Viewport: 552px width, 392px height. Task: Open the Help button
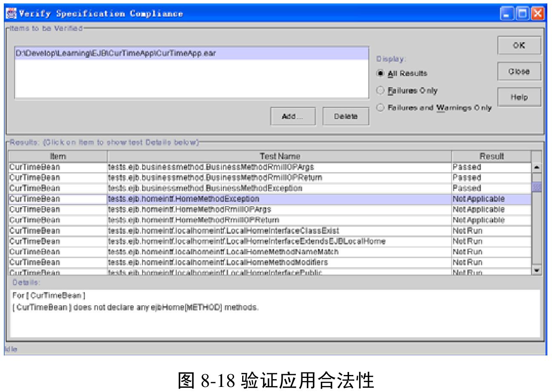click(519, 97)
